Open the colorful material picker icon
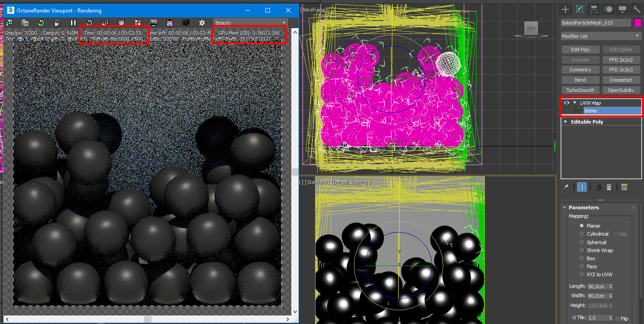 122,23
